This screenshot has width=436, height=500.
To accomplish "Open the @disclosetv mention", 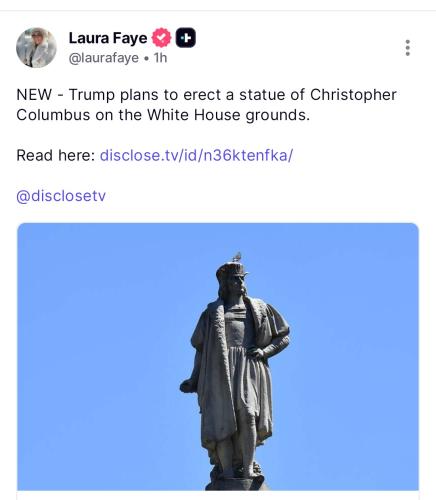I will pyautogui.click(x=61, y=196).
